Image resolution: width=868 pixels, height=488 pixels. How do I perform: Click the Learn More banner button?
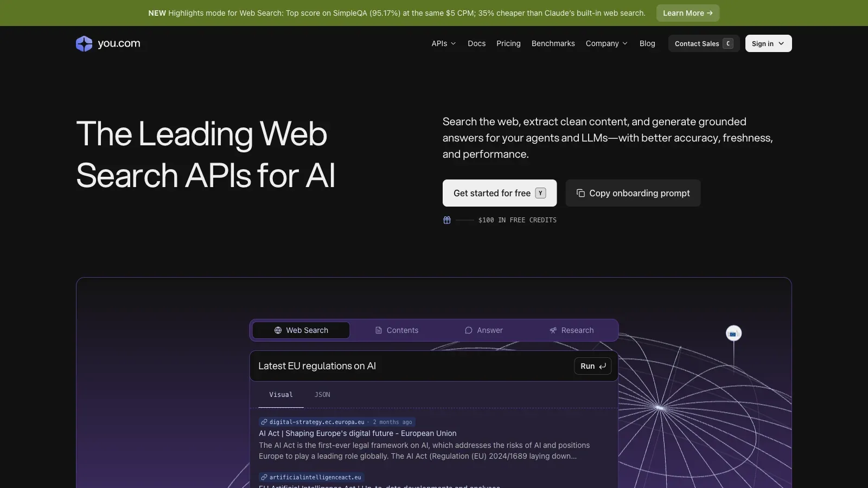click(688, 13)
